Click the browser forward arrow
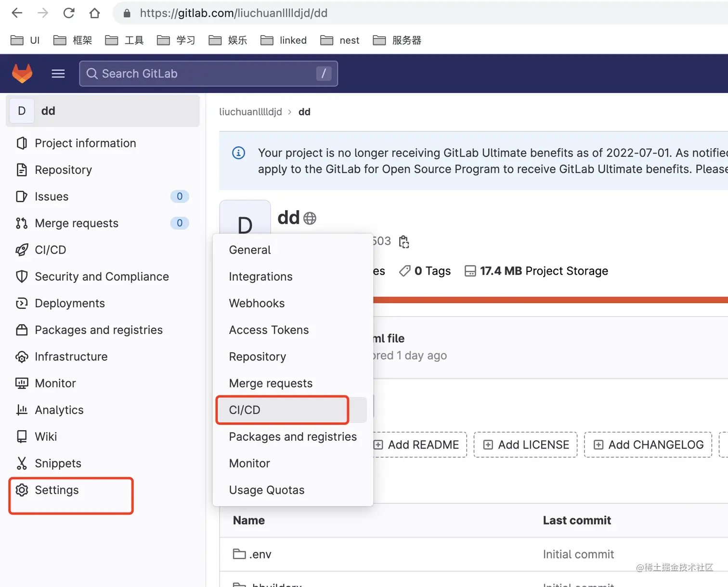Viewport: 728px width, 587px height. (43, 13)
